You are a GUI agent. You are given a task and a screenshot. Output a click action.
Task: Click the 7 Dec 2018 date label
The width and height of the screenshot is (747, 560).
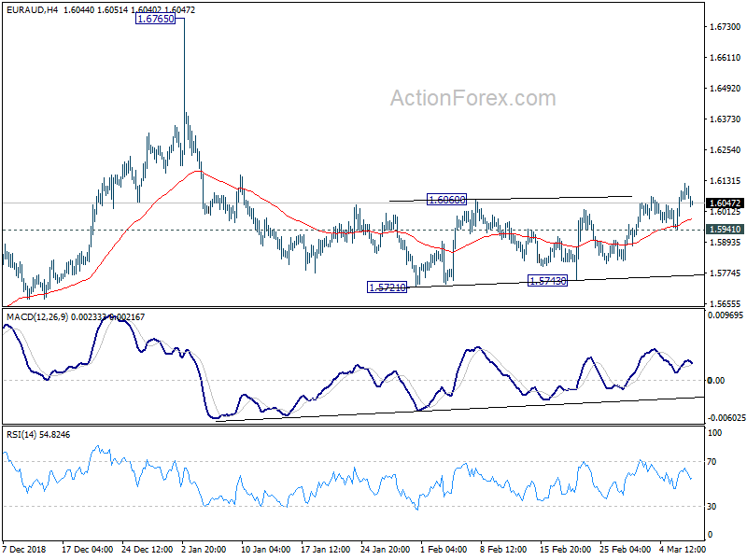24,550
